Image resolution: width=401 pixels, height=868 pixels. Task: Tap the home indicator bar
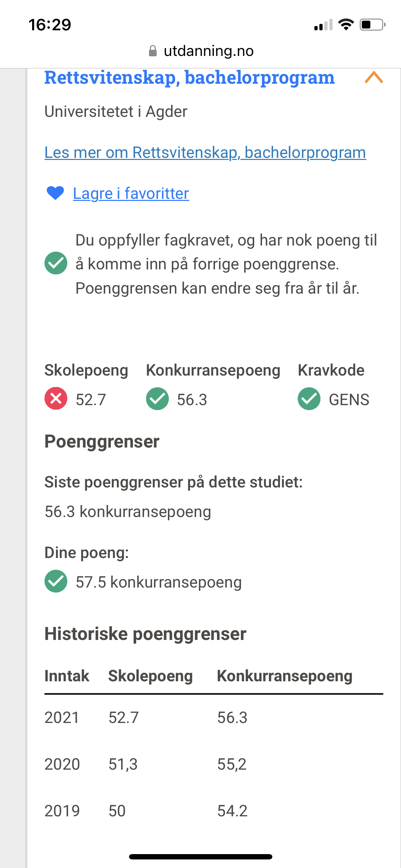201,857
